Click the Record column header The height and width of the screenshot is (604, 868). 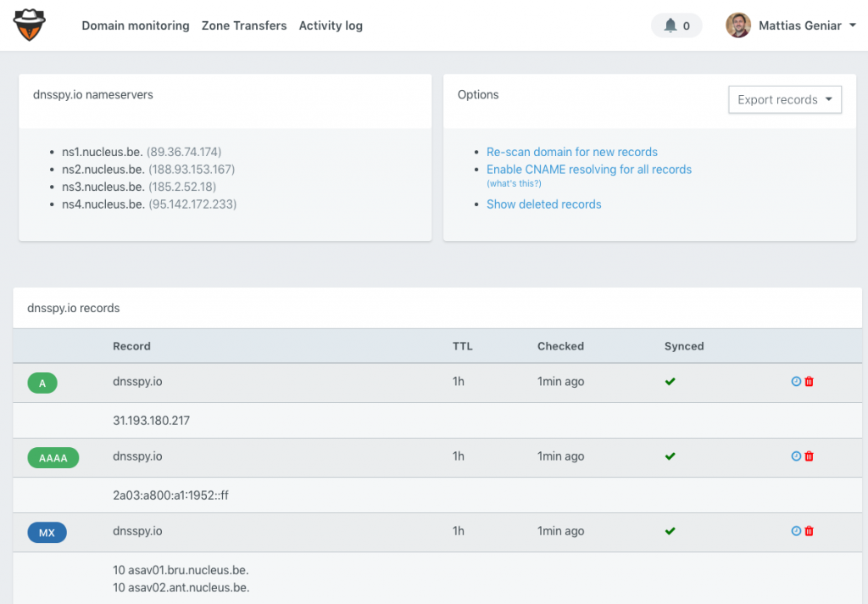131,346
